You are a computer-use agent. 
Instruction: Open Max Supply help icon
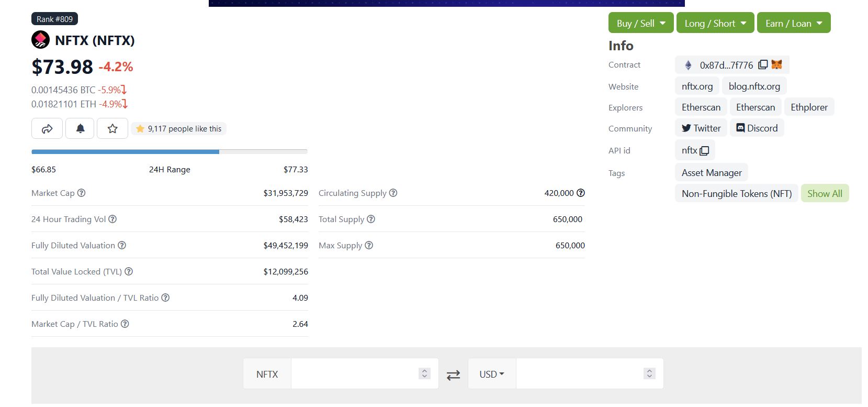coord(369,245)
